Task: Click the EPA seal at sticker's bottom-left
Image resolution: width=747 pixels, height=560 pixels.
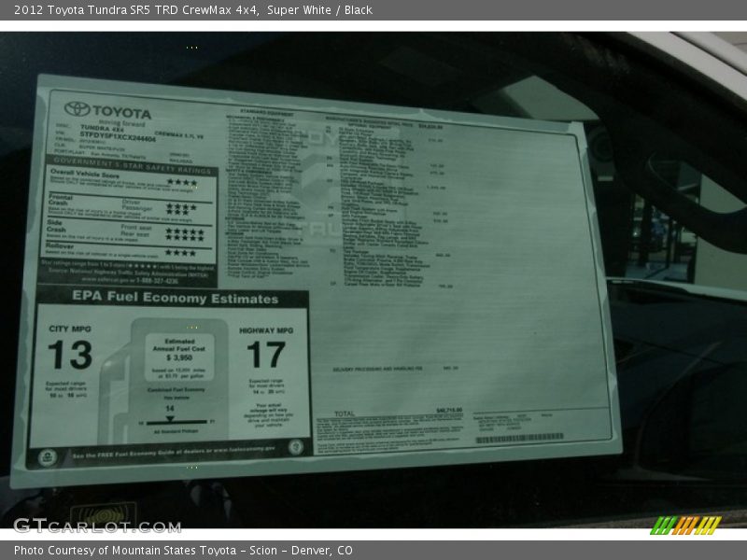Action: coord(47,457)
